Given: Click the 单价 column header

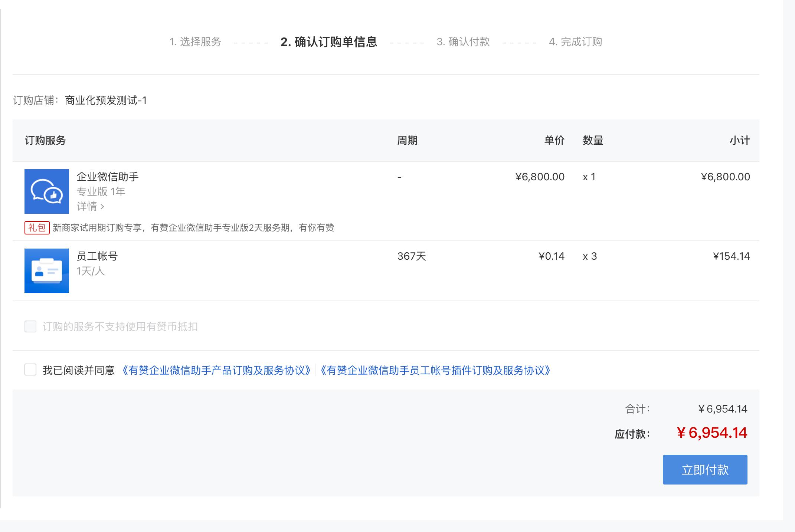Looking at the screenshot, I should (554, 141).
